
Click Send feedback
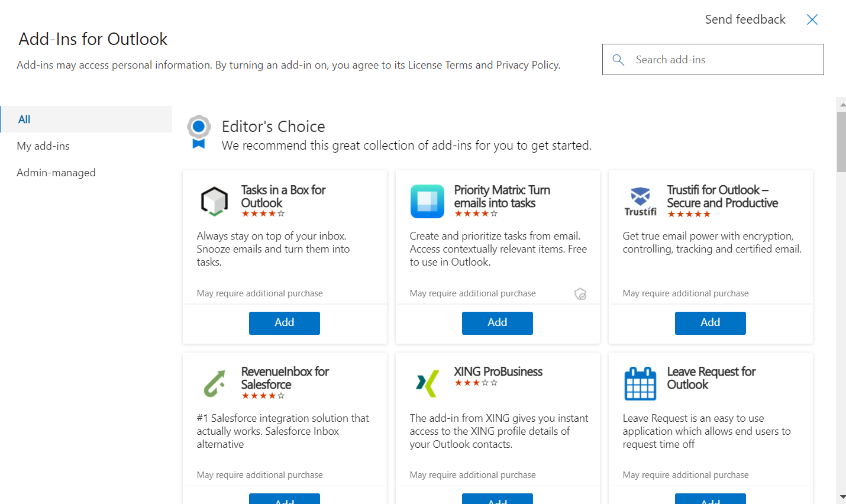744,19
